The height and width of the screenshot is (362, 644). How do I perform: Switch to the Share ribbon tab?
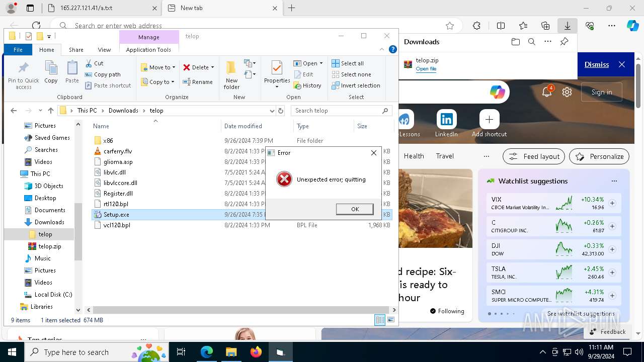76,50
